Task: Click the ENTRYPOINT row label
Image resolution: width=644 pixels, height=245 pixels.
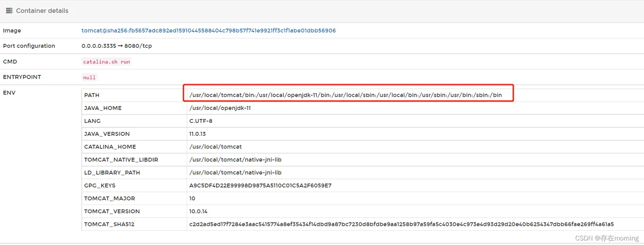Action: click(22, 77)
